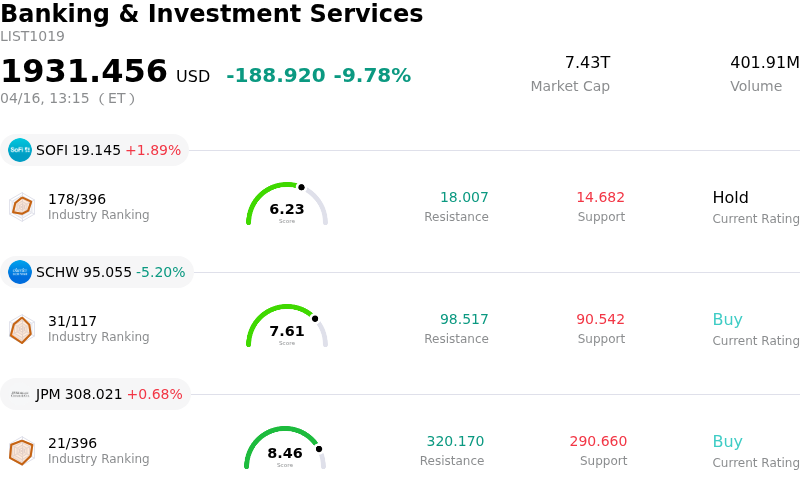The width and height of the screenshot is (800, 488).
Task: Click the 6.23 score gauge
Action: pos(287,206)
